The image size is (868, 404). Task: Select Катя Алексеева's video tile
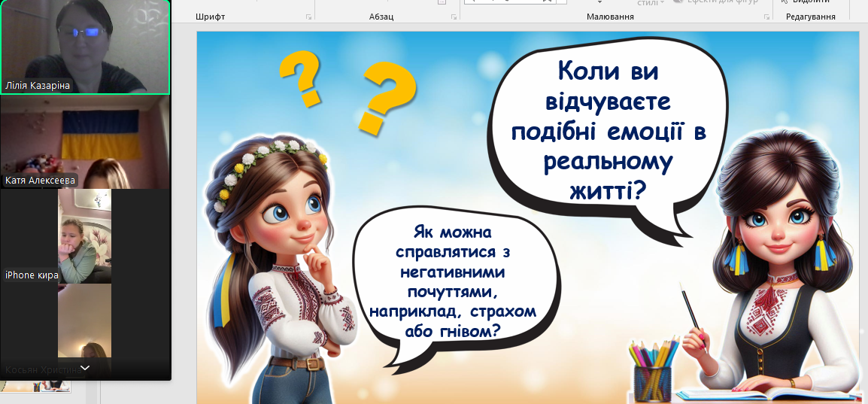pyautogui.click(x=85, y=141)
